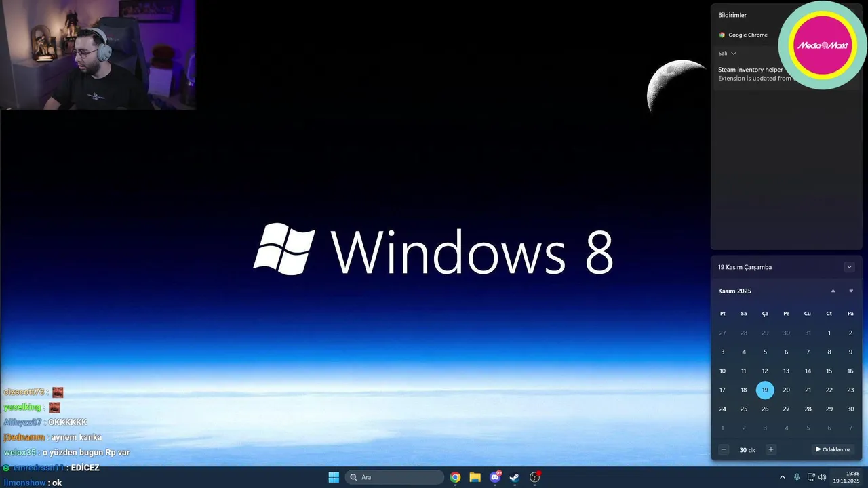Select November 20 in the calendar

click(x=786, y=390)
